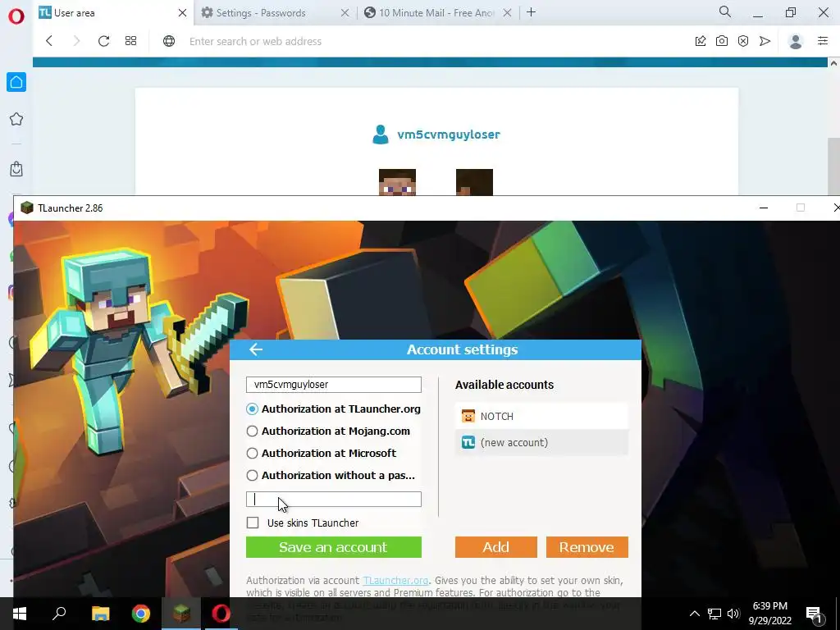This screenshot has width=840, height=630.
Task: Select the (new account) entry
Action: 541,442
